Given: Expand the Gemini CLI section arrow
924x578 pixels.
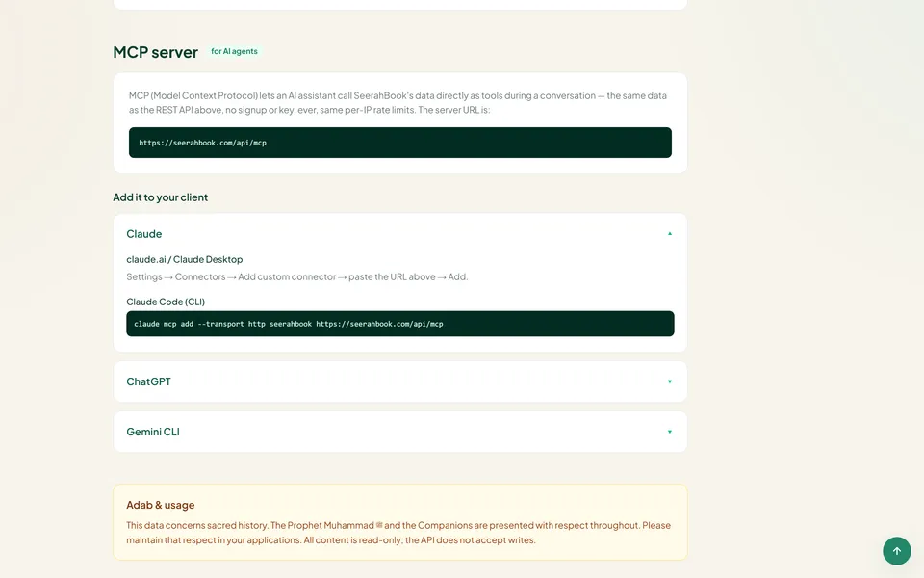Looking at the screenshot, I should [x=670, y=432].
